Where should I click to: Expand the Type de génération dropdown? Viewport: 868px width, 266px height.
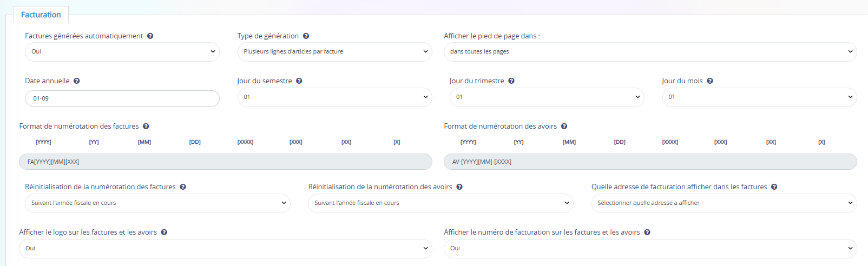(x=335, y=52)
